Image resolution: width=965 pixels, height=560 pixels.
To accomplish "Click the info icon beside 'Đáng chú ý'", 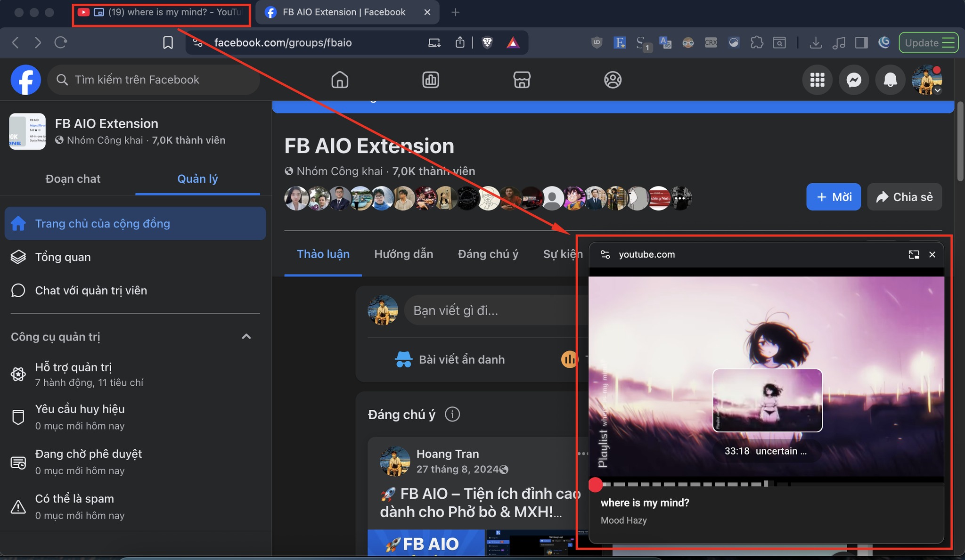I will tap(452, 414).
